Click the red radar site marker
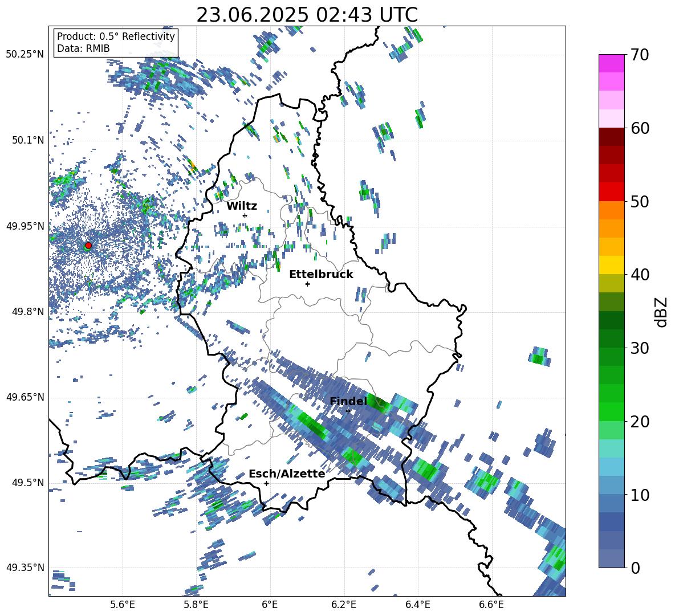The height and width of the screenshot is (616, 675). [88, 246]
